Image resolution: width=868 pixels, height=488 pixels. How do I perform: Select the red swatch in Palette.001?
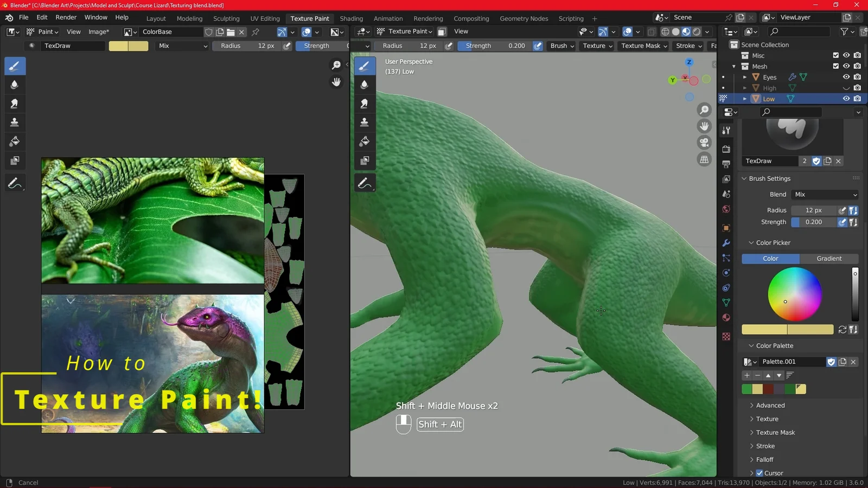coord(768,389)
